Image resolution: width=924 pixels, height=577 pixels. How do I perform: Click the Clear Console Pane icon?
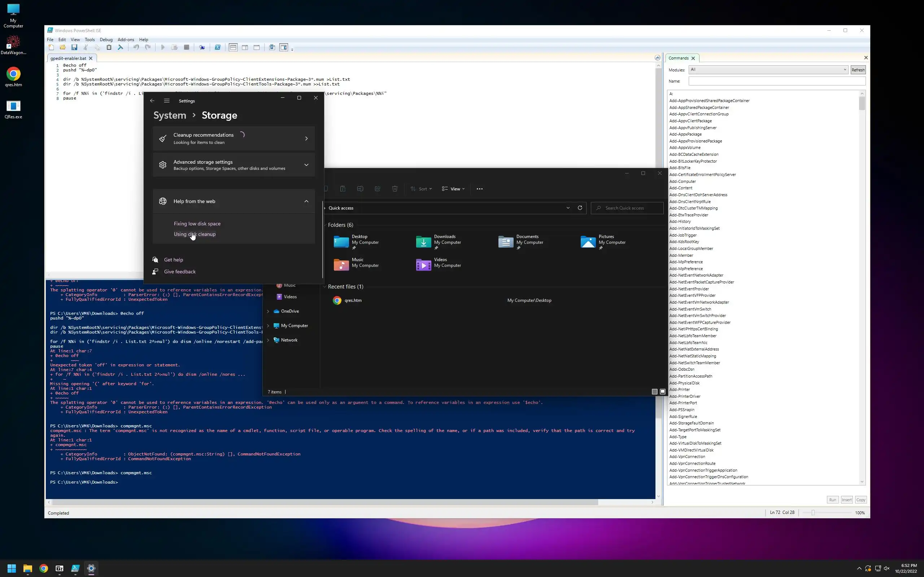click(x=120, y=47)
